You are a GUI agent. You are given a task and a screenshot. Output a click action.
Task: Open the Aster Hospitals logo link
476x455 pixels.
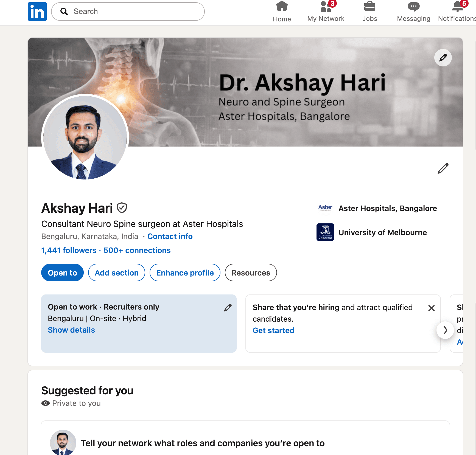coord(325,208)
